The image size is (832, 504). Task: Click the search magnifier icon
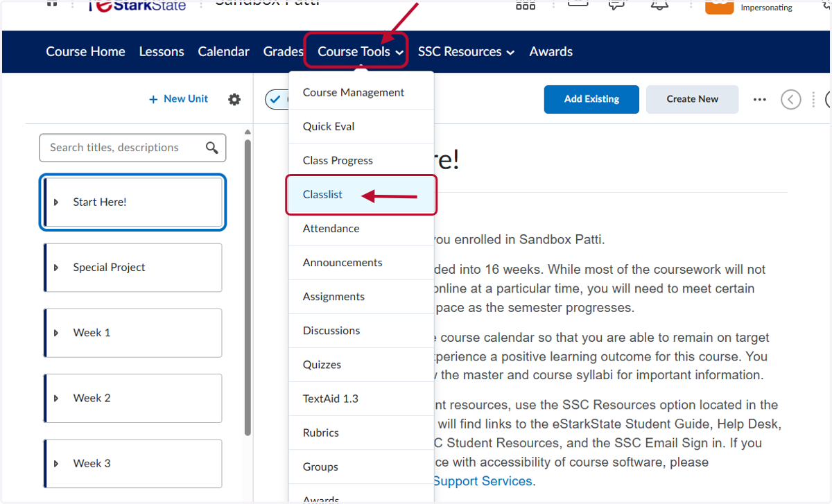pos(212,148)
